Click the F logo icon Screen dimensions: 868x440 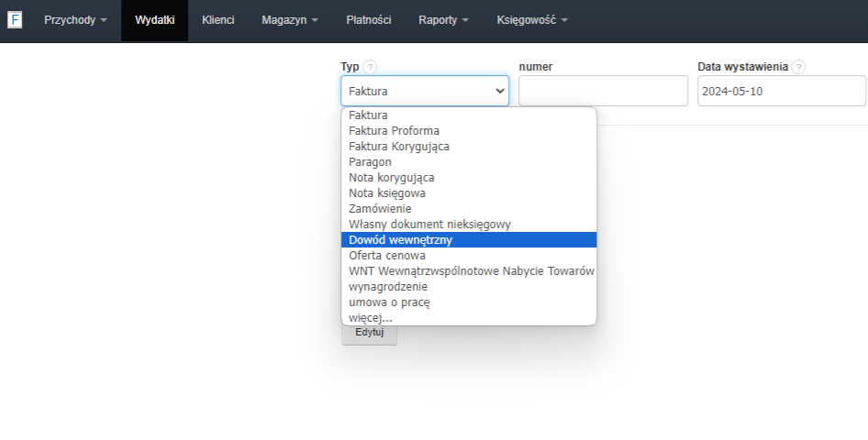[x=15, y=20]
